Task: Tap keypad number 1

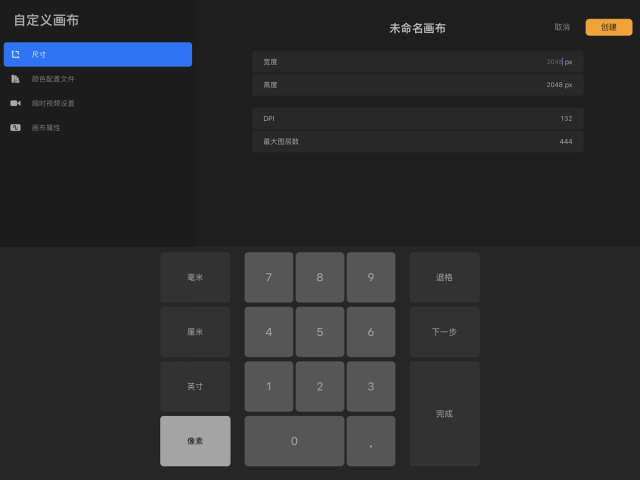Action: click(269, 386)
